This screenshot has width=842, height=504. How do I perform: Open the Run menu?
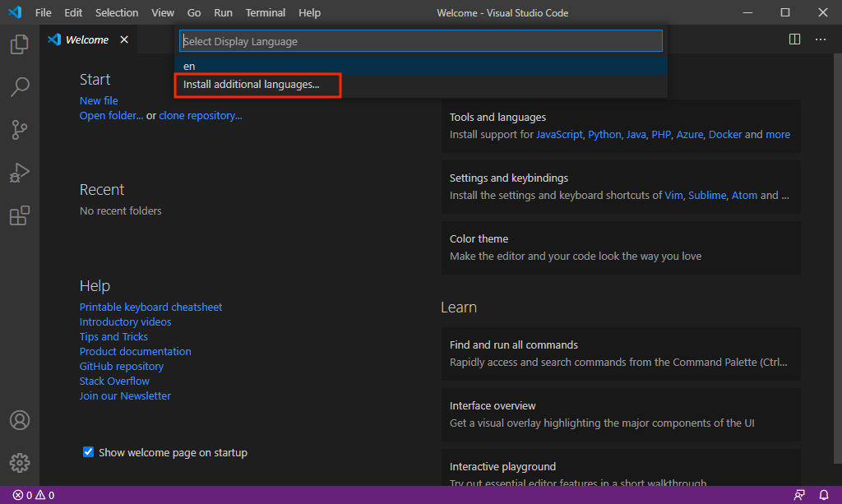pos(223,12)
